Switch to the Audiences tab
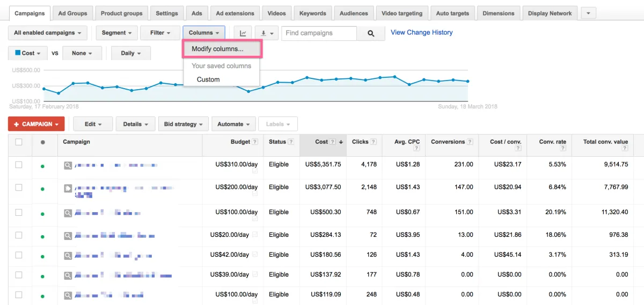Viewport: 644px width, 305px height. (354, 13)
